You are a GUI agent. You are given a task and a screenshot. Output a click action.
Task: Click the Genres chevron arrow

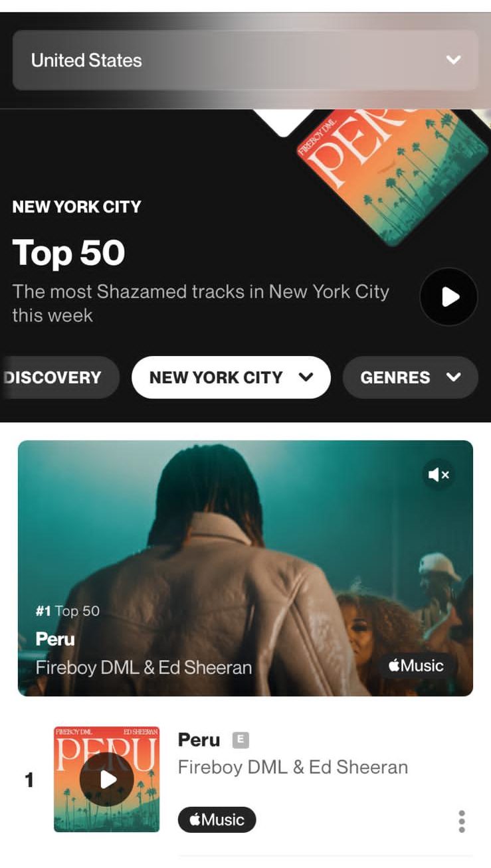(454, 377)
